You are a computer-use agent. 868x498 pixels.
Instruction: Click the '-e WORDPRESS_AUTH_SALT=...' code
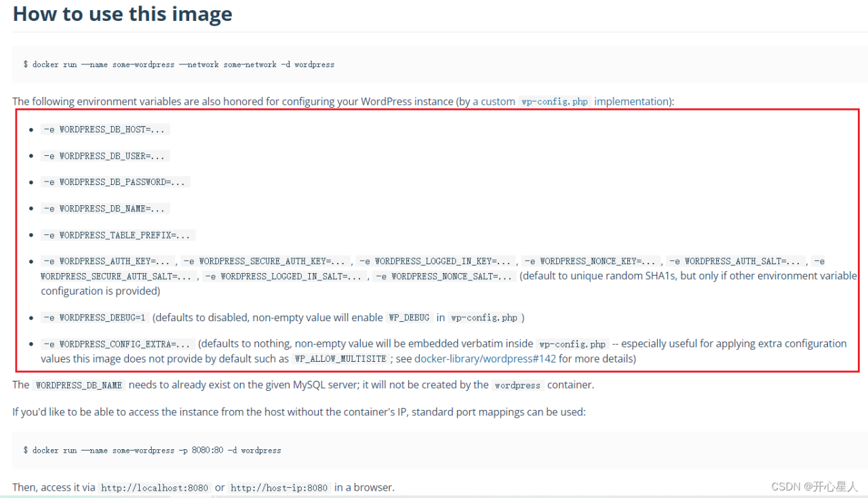[737, 261]
